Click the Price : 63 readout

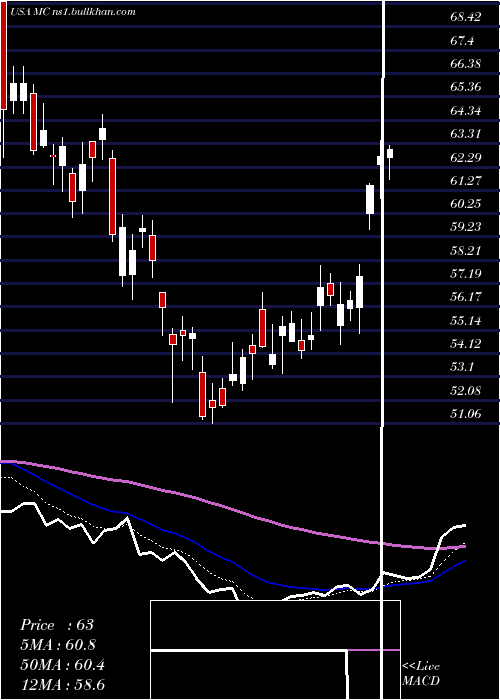[57, 625]
